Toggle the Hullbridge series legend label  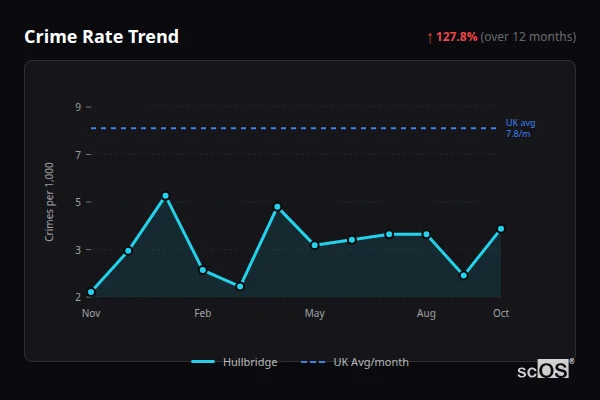point(251,362)
